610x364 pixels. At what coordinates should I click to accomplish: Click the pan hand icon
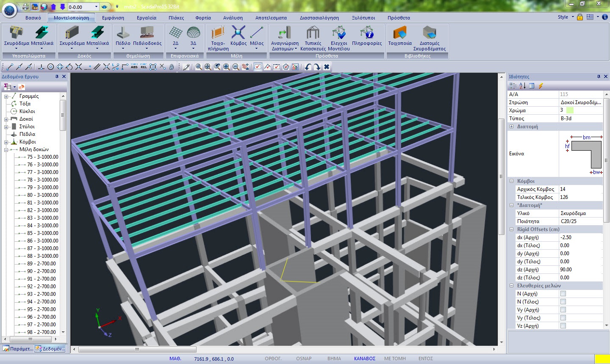click(245, 67)
